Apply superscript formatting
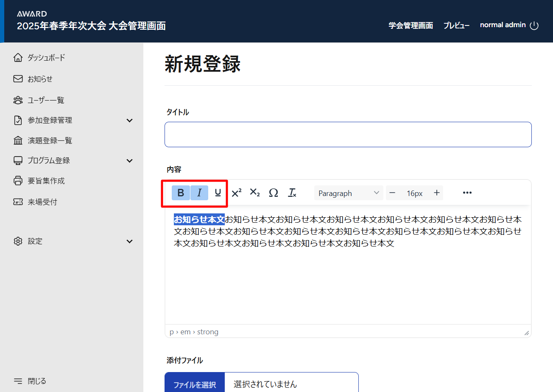 pos(237,193)
